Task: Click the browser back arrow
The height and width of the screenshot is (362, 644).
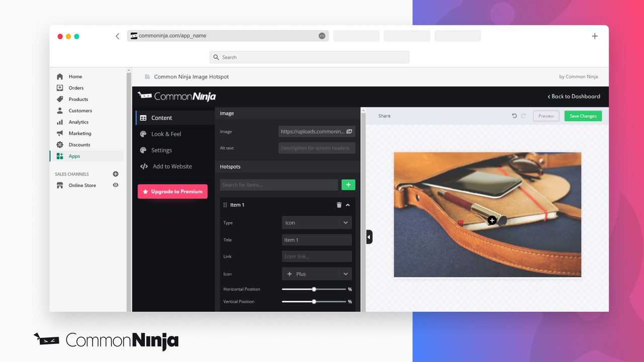Action: (x=117, y=36)
